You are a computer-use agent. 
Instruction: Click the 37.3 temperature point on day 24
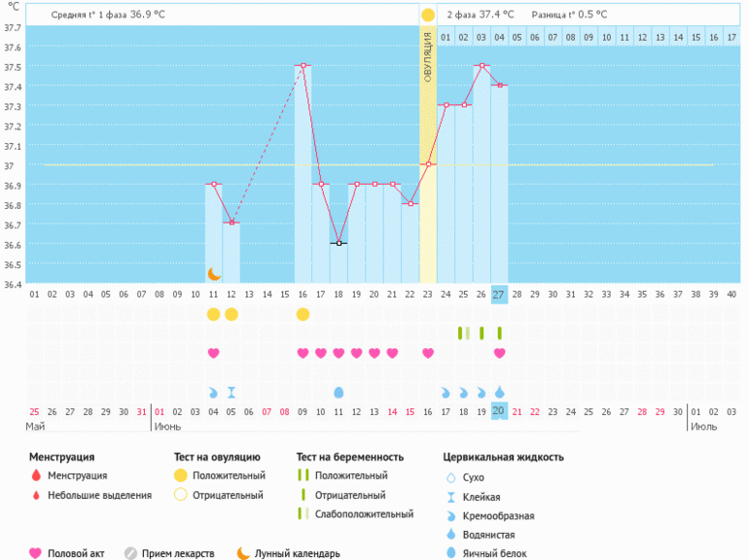446,105
